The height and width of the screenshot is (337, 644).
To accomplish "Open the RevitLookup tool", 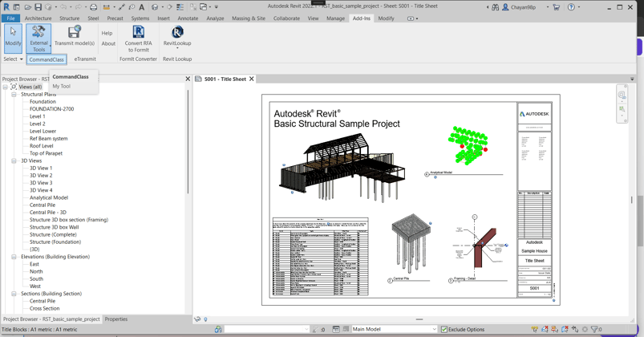I will [x=177, y=37].
